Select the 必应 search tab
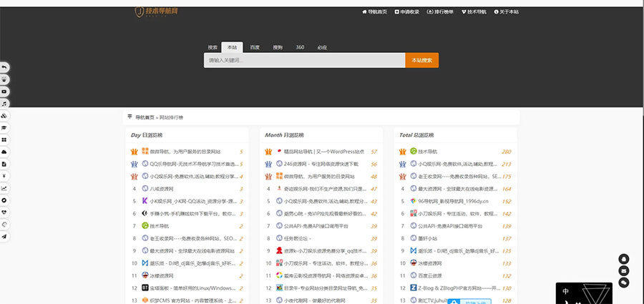This screenshot has width=644, height=304. point(322,47)
